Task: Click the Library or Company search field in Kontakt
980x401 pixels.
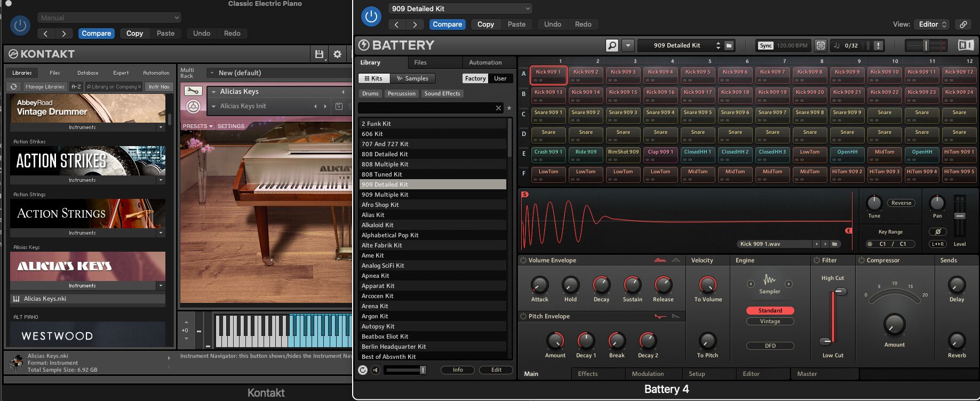Action: (114, 86)
